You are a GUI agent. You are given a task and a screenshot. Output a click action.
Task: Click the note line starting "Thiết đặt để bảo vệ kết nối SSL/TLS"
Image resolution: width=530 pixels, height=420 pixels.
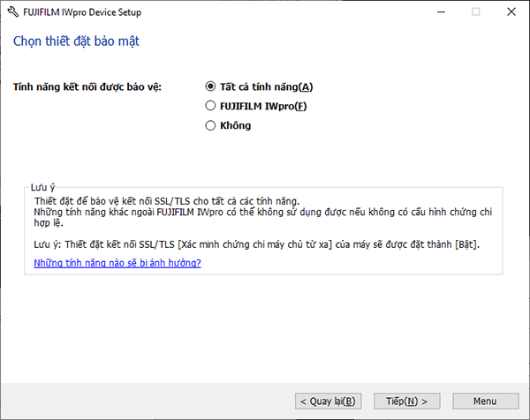coord(167,201)
